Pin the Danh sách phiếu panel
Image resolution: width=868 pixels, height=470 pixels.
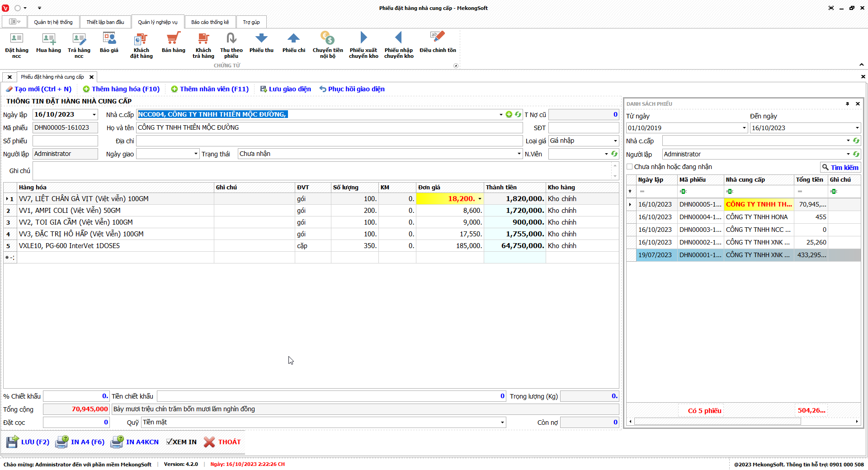point(847,104)
